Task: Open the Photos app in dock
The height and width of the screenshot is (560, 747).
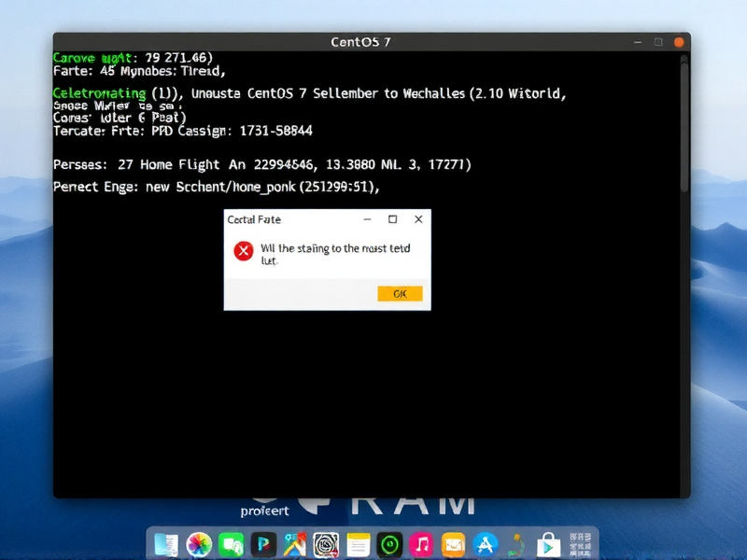Action: tap(199, 544)
